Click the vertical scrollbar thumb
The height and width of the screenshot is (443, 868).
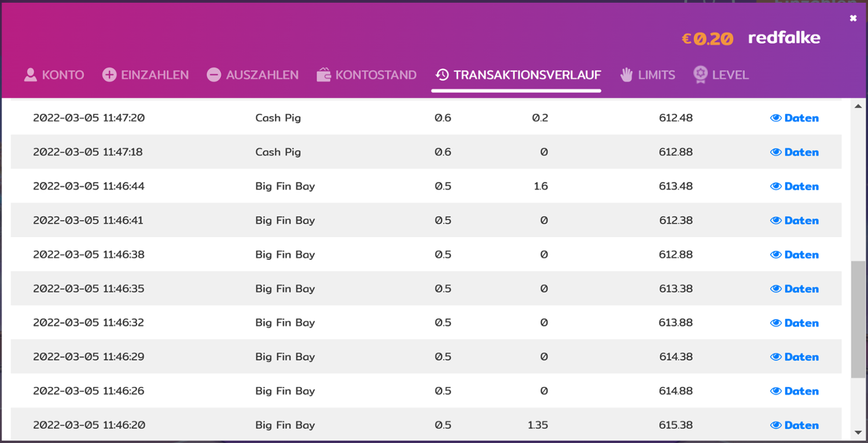pyautogui.click(x=858, y=318)
